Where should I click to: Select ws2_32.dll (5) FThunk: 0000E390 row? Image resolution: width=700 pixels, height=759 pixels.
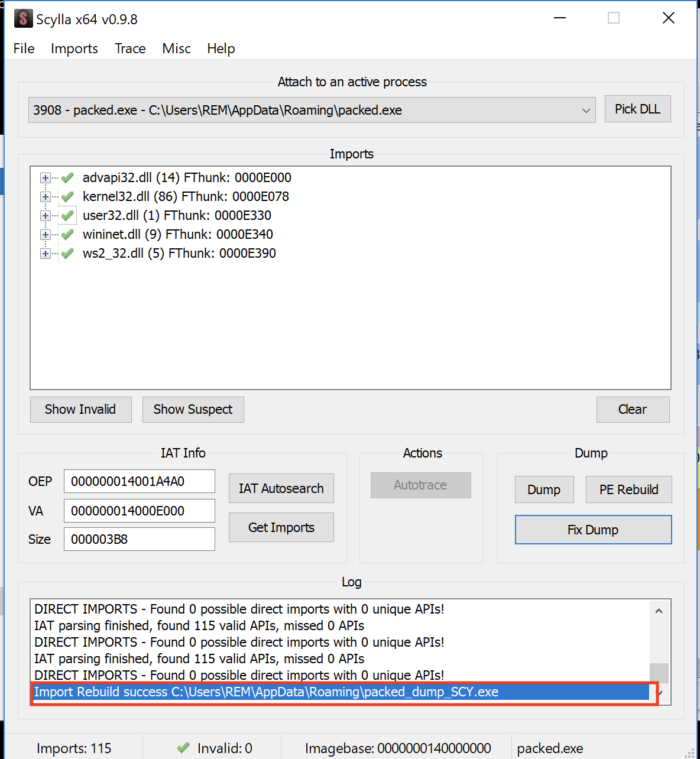(179, 254)
